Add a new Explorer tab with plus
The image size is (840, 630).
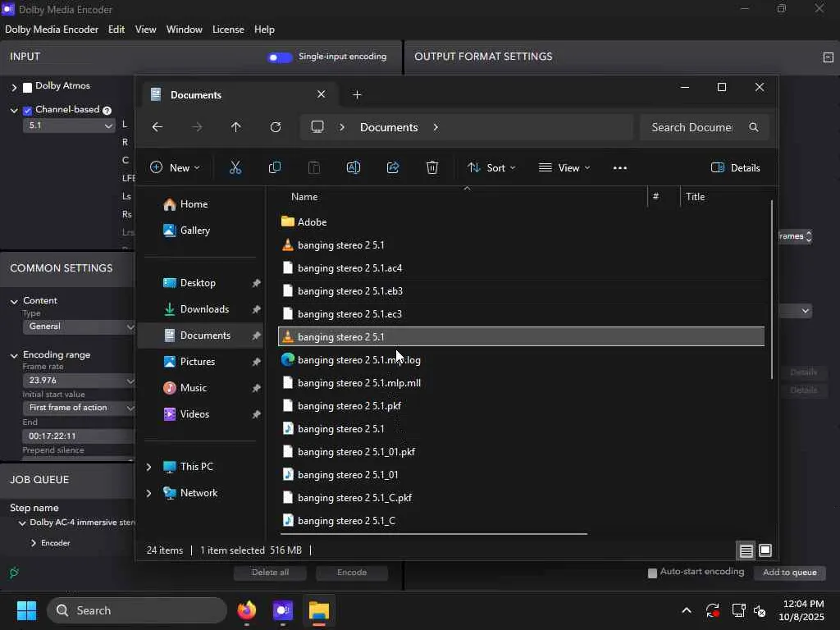tap(357, 95)
